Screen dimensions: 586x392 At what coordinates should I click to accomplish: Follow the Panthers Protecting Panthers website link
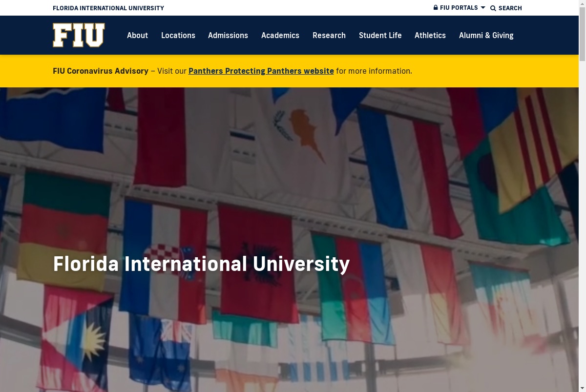pyautogui.click(x=261, y=71)
